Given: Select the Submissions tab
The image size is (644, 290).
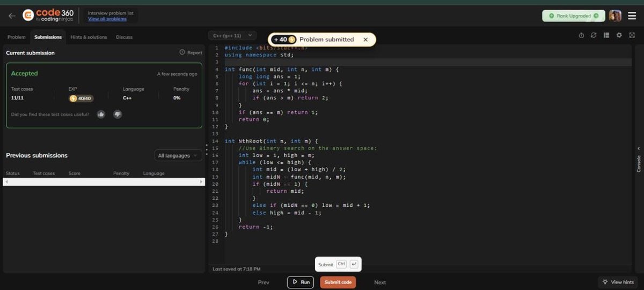Looking at the screenshot, I should coord(48,37).
